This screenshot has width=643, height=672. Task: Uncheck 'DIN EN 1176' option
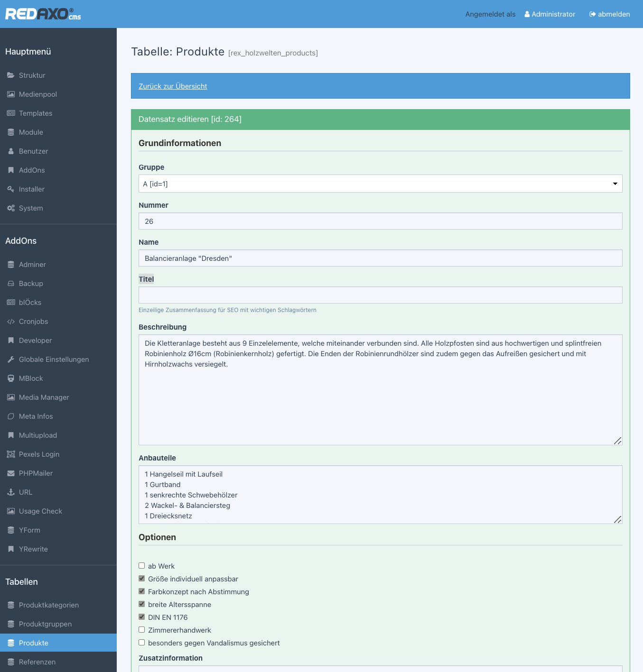[141, 617]
